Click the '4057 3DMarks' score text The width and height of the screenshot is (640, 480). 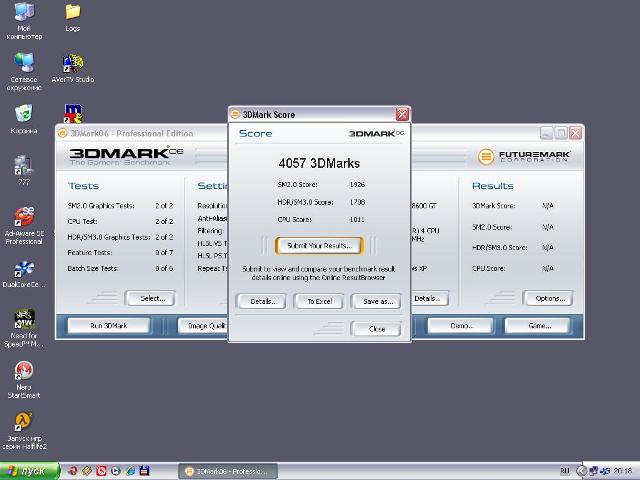tap(319, 163)
